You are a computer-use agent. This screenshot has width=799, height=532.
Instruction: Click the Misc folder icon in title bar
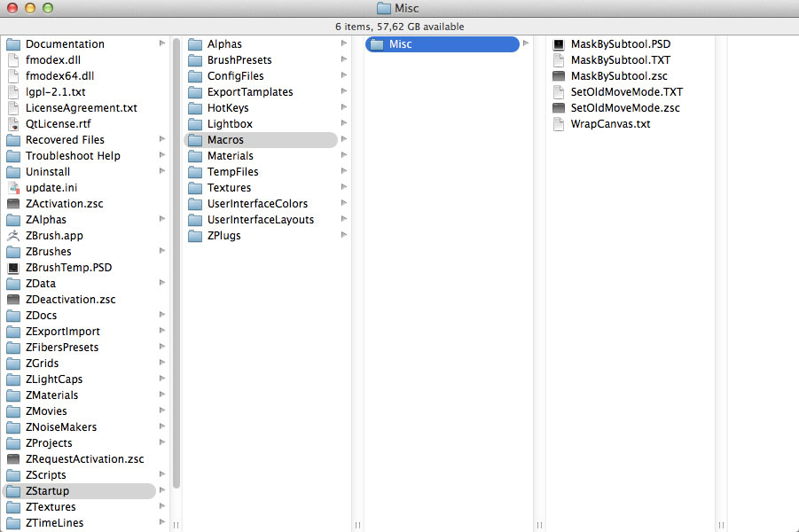point(384,8)
